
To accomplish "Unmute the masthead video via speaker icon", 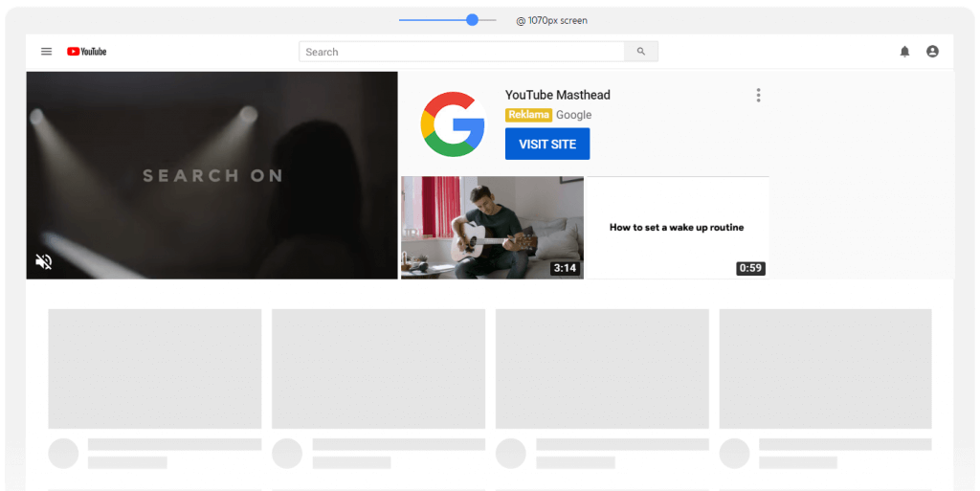I will click(44, 261).
